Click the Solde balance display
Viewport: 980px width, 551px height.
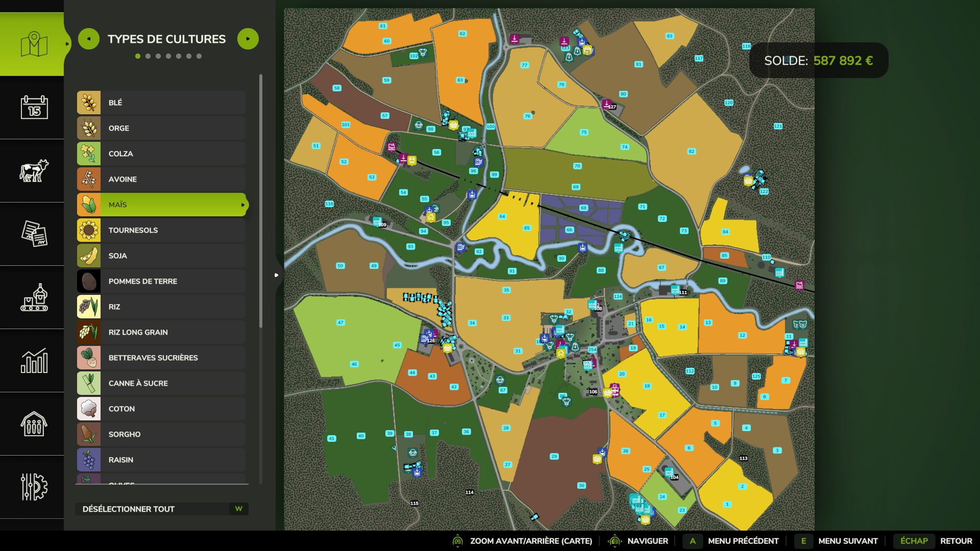[819, 60]
